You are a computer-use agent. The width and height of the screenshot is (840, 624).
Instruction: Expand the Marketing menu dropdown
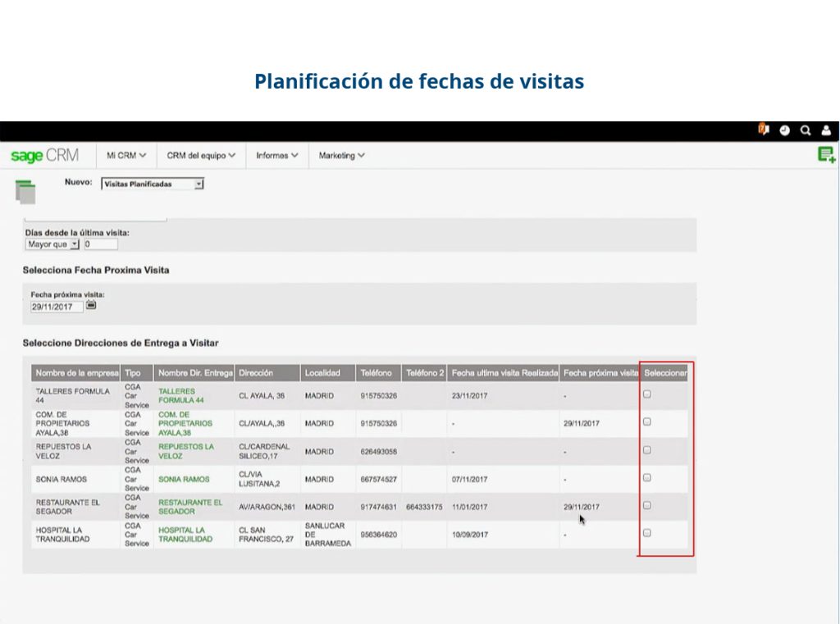pos(341,156)
